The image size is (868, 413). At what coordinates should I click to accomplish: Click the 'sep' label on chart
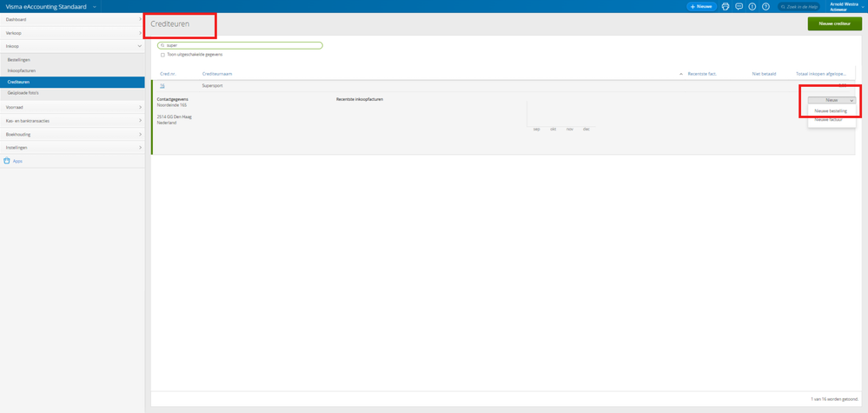pyautogui.click(x=536, y=129)
